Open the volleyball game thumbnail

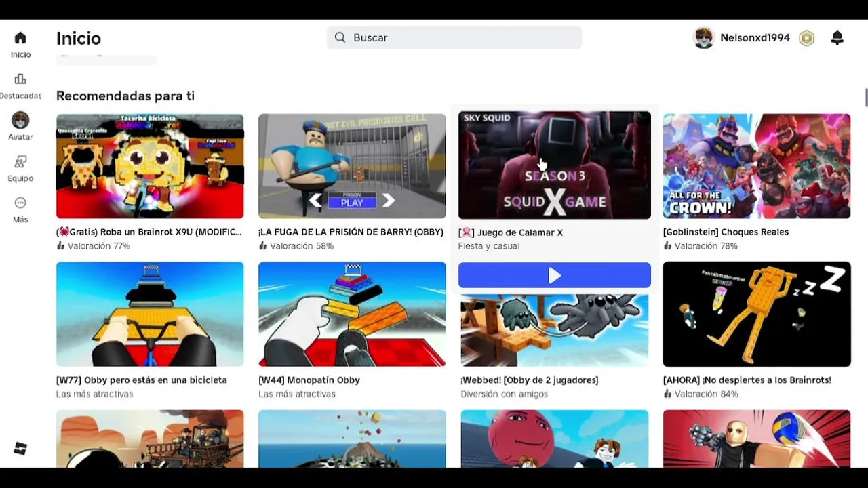coord(757,439)
